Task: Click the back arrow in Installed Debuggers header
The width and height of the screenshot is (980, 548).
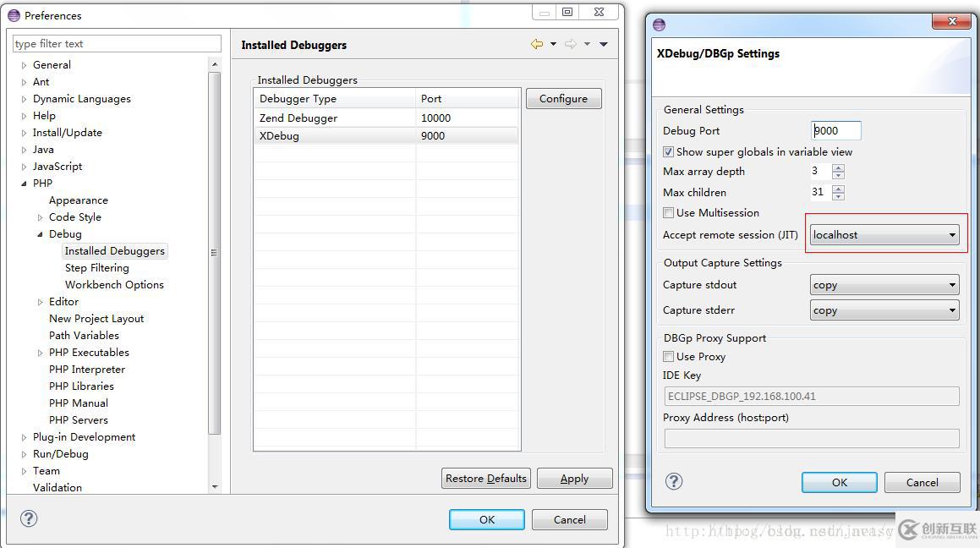Action: (536, 44)
